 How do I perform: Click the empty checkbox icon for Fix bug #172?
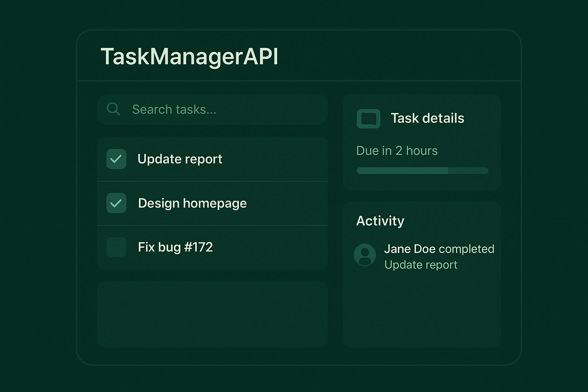coord(116,247)
